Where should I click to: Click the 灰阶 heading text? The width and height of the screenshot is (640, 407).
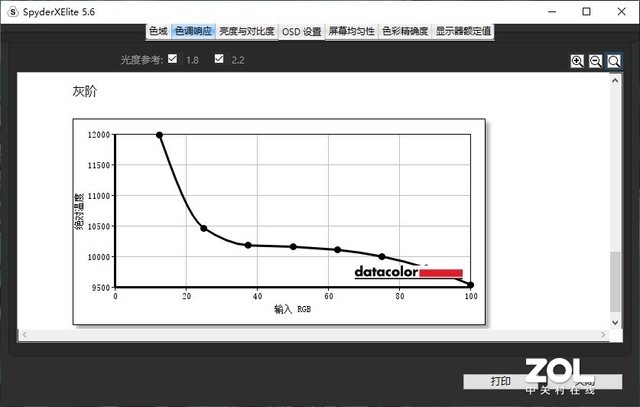(x=85, y=91)
